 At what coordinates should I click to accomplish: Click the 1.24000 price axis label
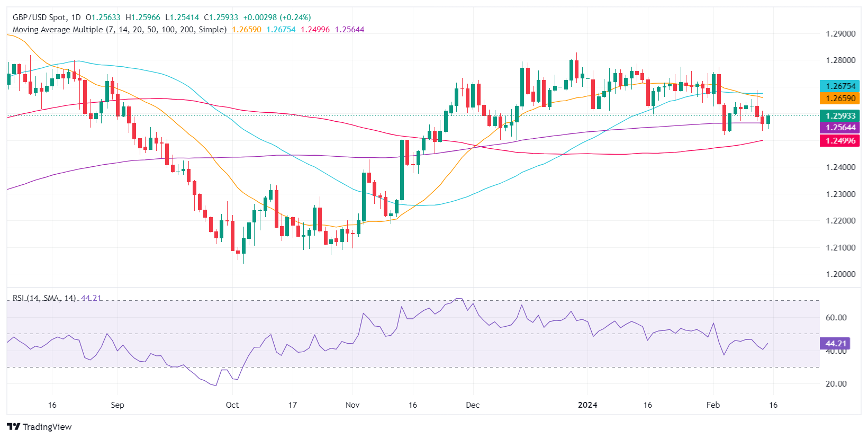tap(840, 167)
